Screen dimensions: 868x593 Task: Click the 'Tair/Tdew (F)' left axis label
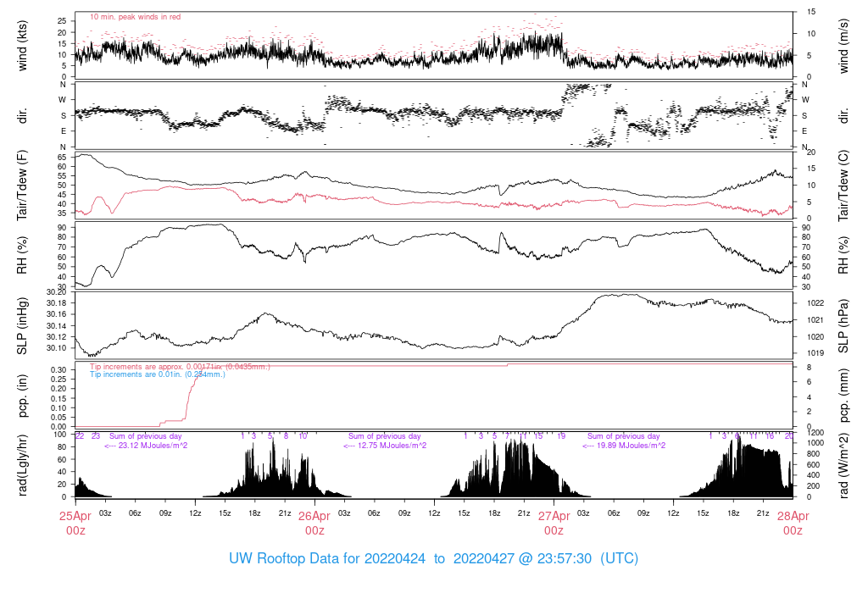point(22,186)
